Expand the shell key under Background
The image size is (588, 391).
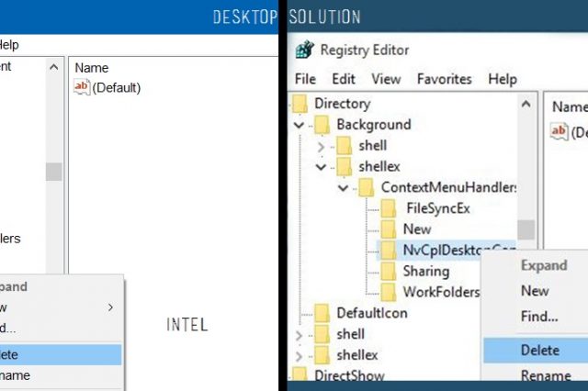[321, 146]
